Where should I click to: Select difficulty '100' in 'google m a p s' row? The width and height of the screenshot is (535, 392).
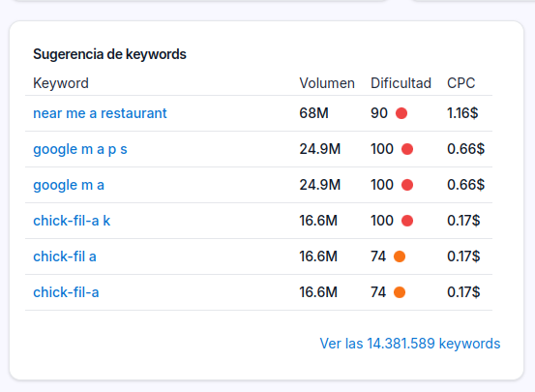pyautogui.click(x=382, y=149)
